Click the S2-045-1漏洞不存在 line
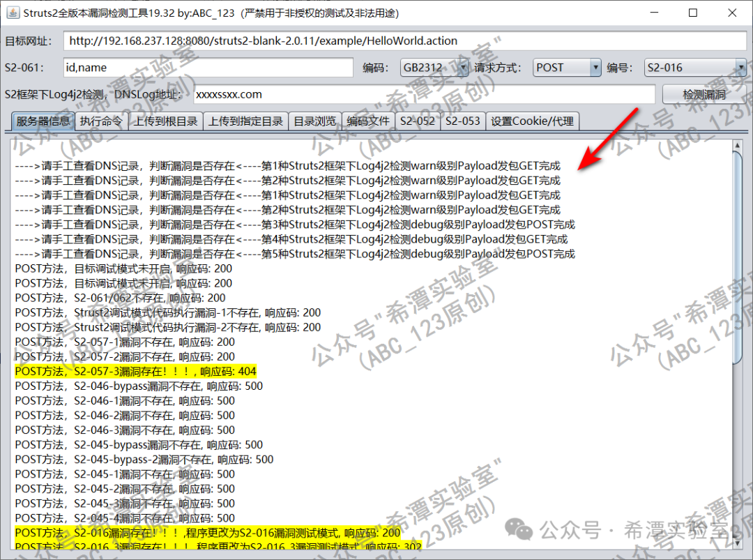Screen dimensions: 753x560 point(125,474)
